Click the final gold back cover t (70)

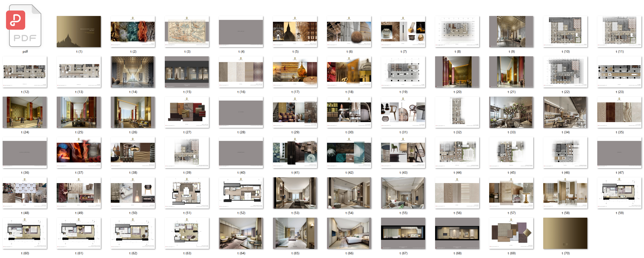pos(565,233)
